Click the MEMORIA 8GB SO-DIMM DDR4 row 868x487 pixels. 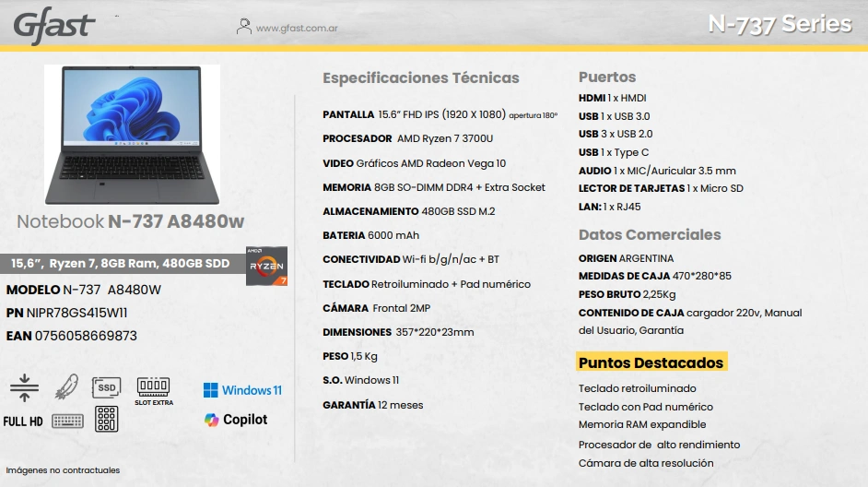(x=434, y=187)
